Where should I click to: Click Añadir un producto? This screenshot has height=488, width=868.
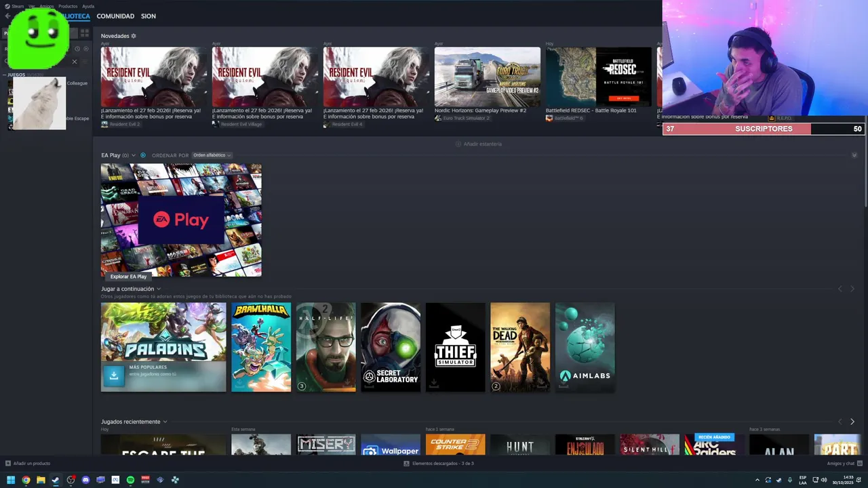[28, 464]
